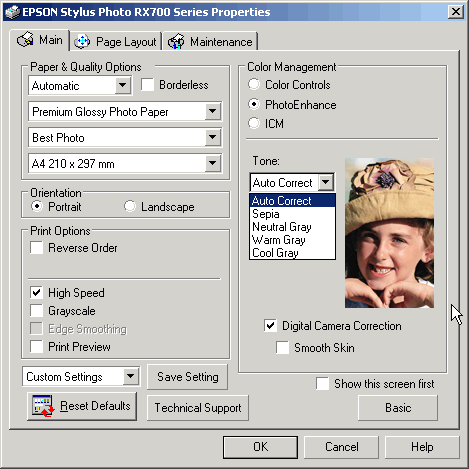Screen dimensions: 469x469
Task: Click the Technical Support button
Action: [x=198, y=408]
